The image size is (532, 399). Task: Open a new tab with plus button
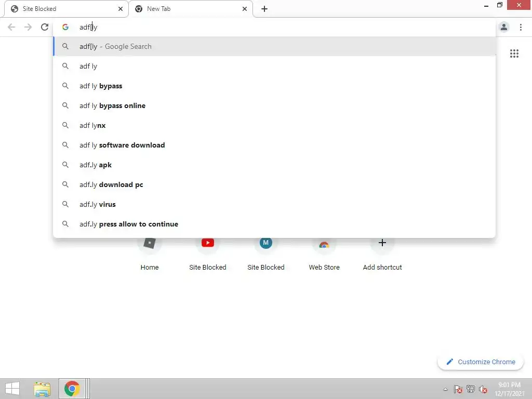pyautogui.click(x=264, y=9)
